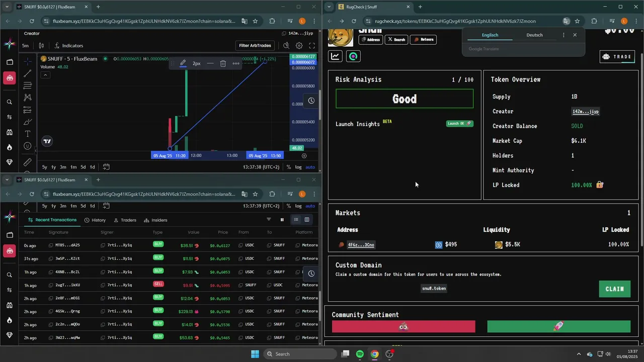Switch transactions to list view
The height and width of the screenshot is (362, 644).
coord(296,220)
